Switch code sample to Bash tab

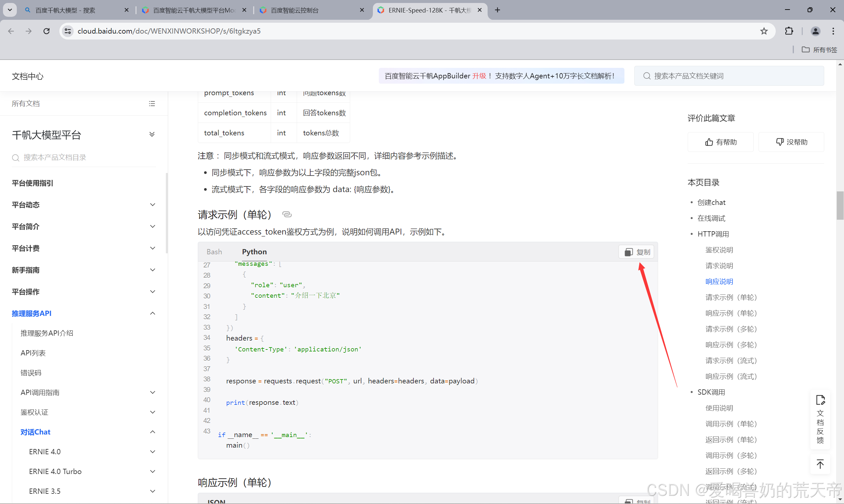pyautogui.click(x=214, y=252)
